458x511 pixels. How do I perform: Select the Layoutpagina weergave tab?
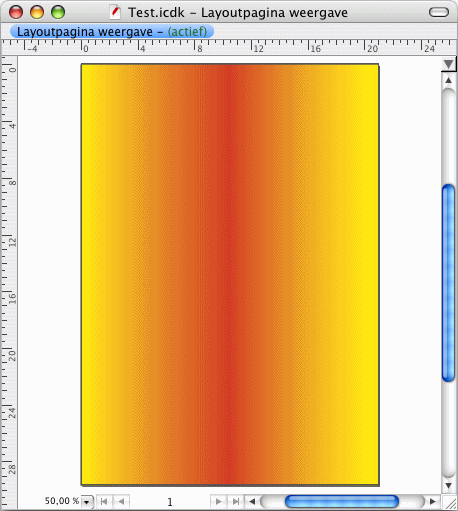(112, 32)
